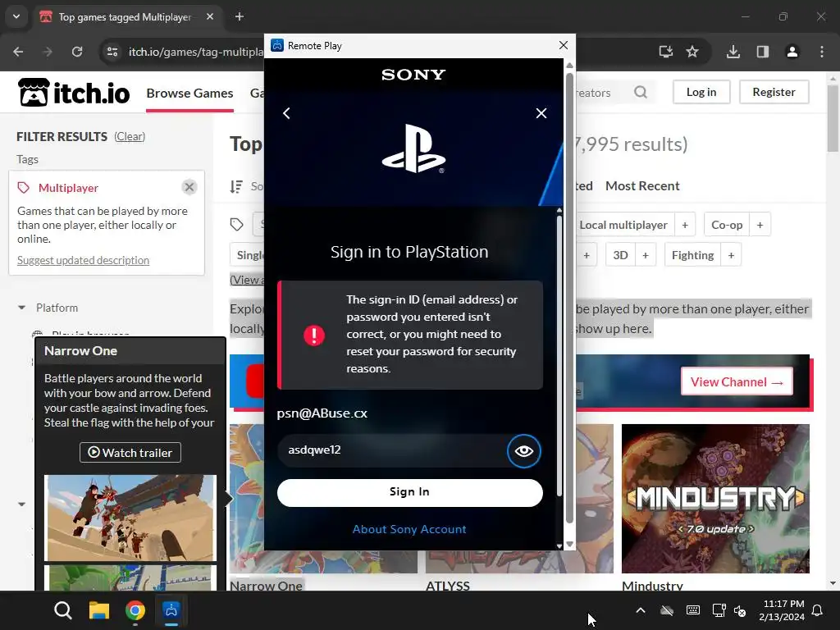The height and width of the screenshot is (630, 840).
Task: Click the sort icon beside Sort by
Action: coord(236,186)
